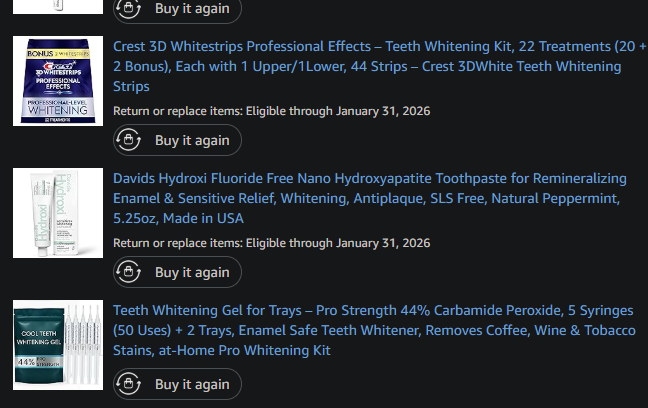648x408 pixels.
Task: Click the buy-again cart icon under Davids toothpaste
Action: pos(128,272)
